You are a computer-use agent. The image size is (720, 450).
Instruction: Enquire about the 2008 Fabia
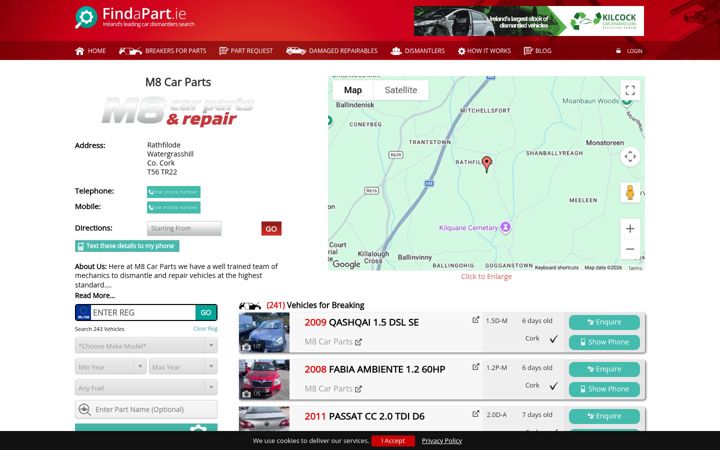pos(604,369)
